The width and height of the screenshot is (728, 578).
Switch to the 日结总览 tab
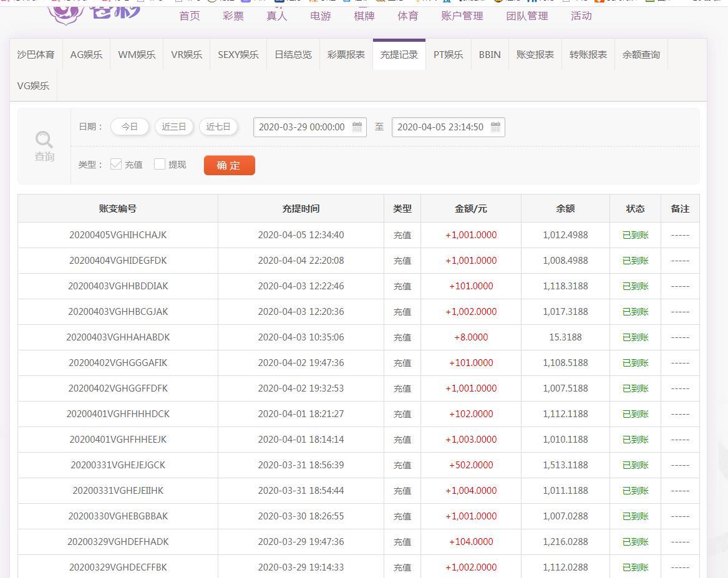pos(293,55)
